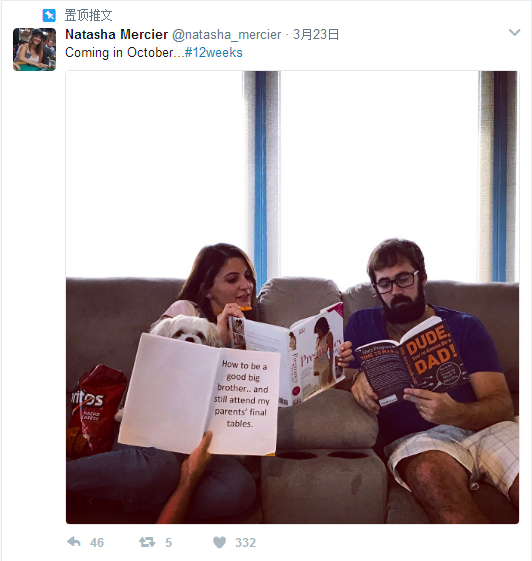Click the Natasha Mercier display name
532x561 pixels.
[x=116, y=35]
